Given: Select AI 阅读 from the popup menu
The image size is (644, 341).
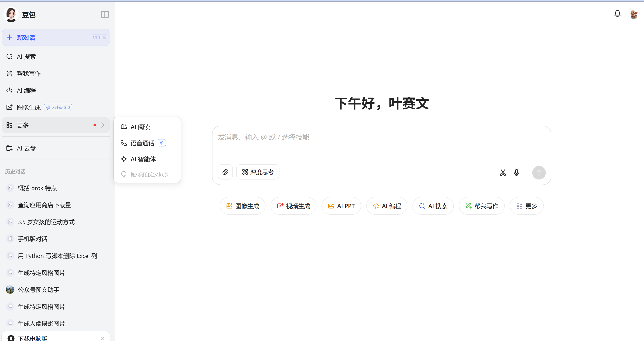Looking at the screenshot, I should [x=147, y=127].
